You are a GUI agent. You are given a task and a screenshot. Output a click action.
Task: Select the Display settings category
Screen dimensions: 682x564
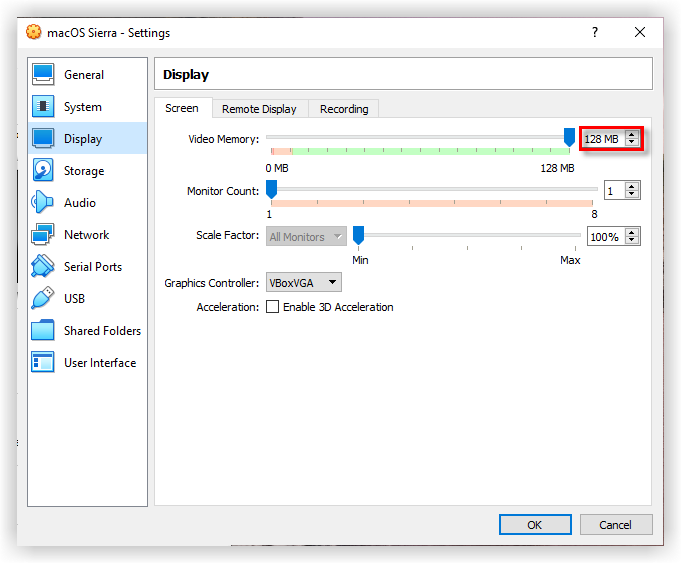coord(87,139)
